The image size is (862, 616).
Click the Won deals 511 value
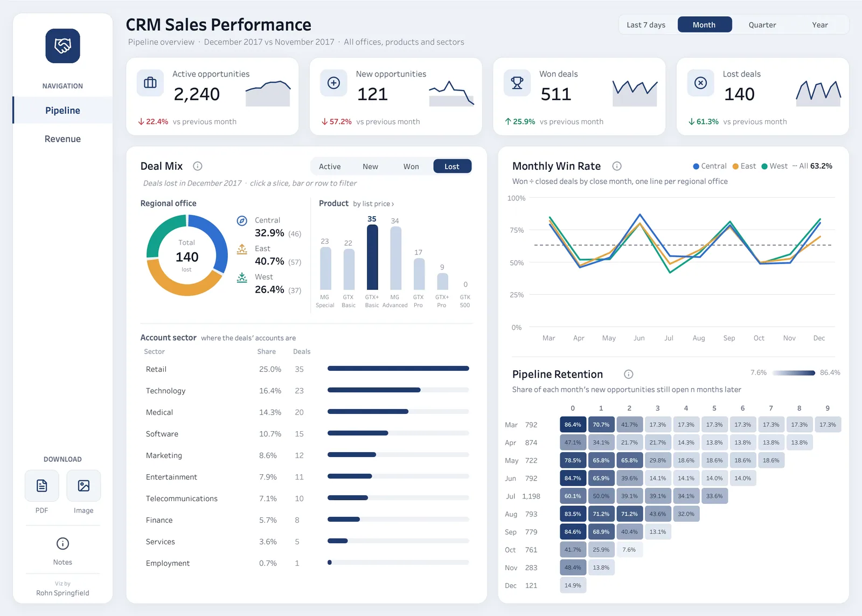555,94
